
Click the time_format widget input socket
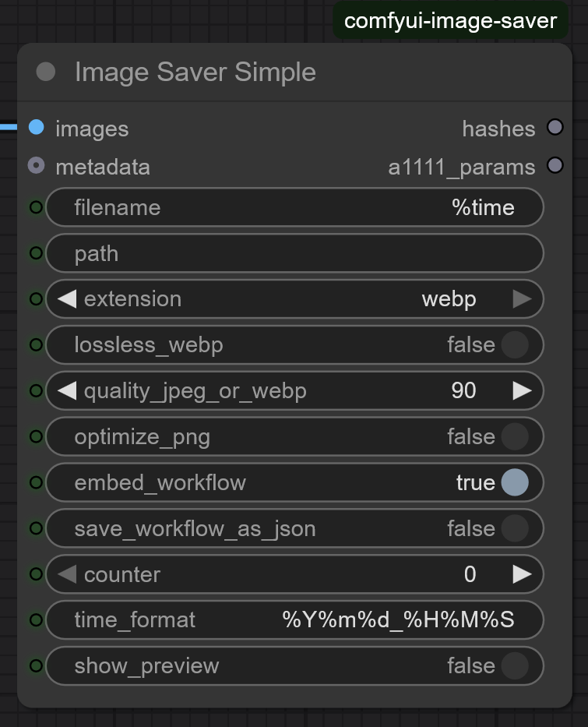tap(35, 620)
